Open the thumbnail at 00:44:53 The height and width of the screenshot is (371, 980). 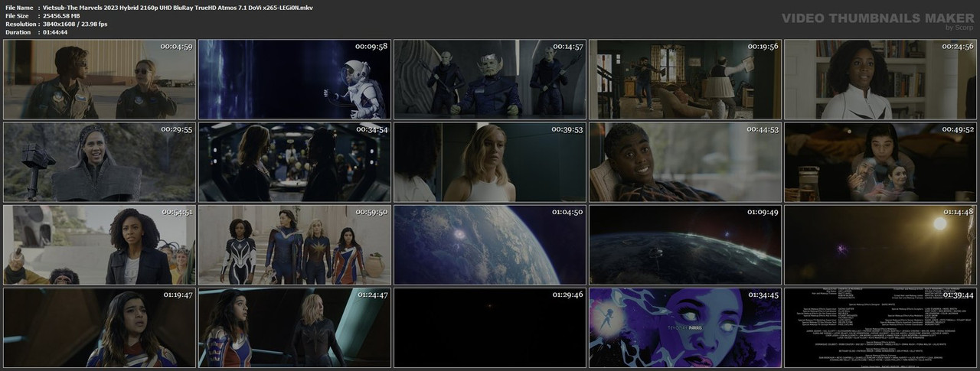[685, 161]
